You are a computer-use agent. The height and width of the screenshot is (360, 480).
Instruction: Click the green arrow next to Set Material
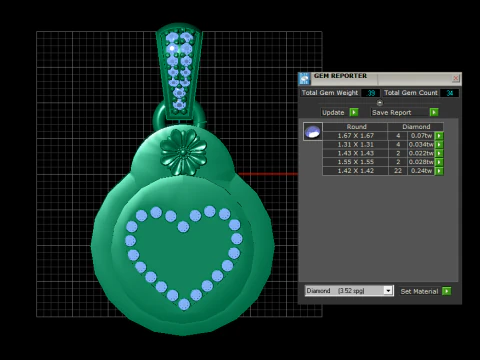(447, 291)
